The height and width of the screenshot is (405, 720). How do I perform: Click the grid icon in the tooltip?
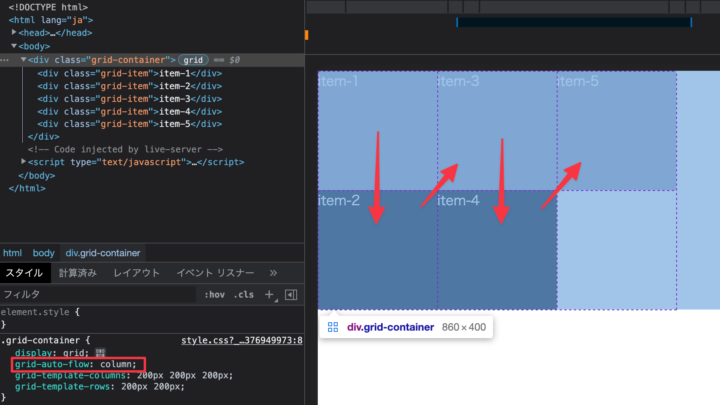coord(333,327)
